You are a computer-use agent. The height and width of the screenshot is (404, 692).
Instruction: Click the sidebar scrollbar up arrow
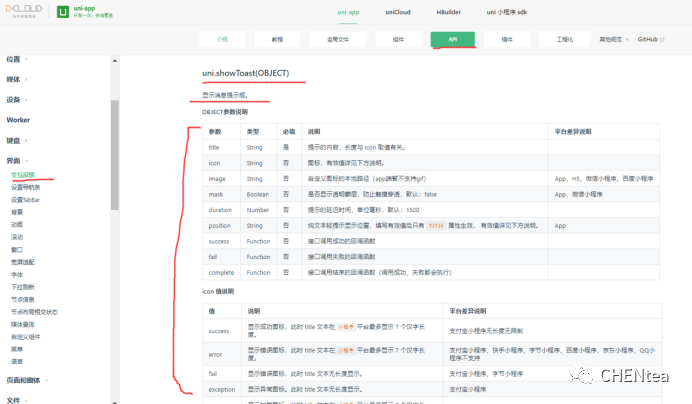115,60
